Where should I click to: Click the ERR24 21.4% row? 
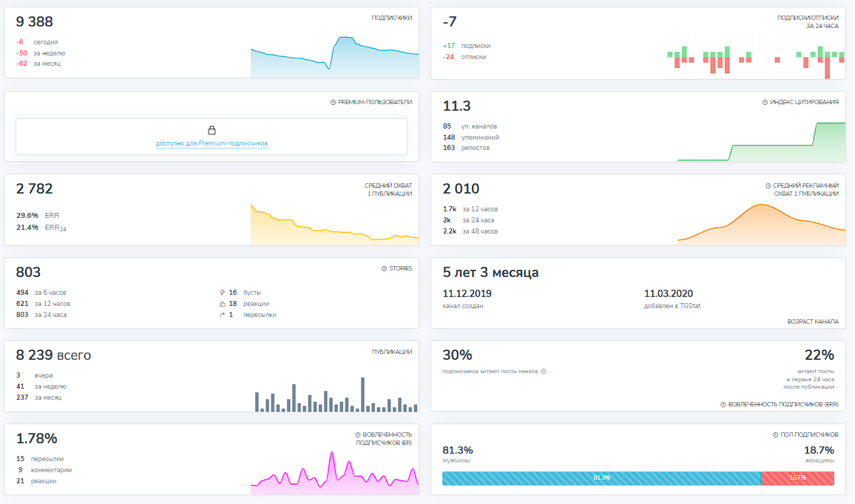41,228
